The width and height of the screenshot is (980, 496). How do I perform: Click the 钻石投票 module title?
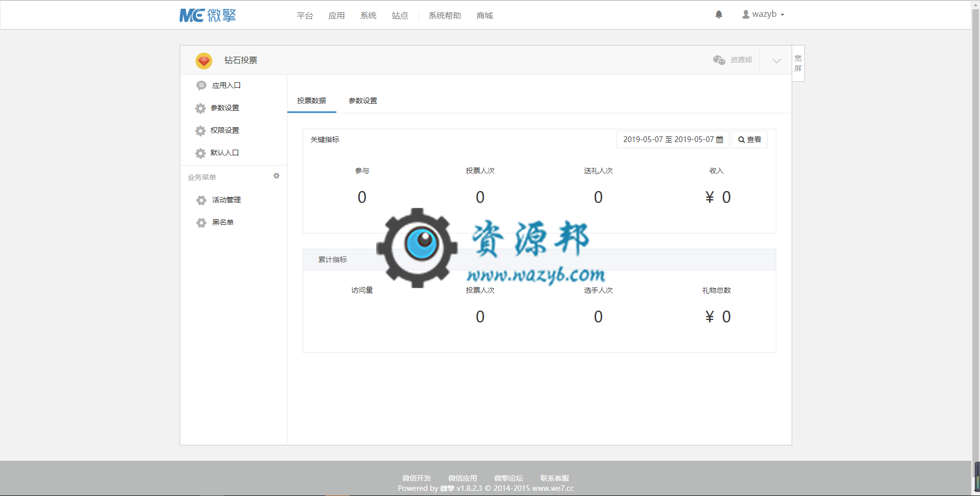(x=241, y=60)
